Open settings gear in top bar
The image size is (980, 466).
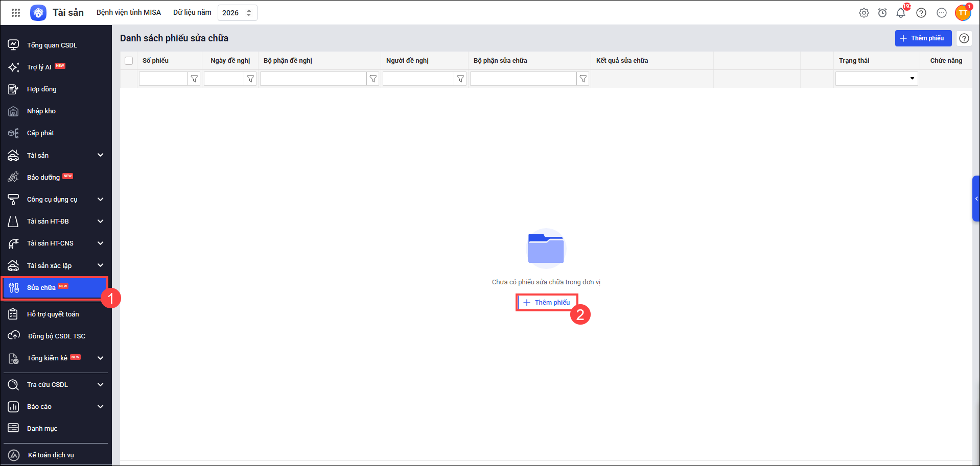click(x=864, y=13)
